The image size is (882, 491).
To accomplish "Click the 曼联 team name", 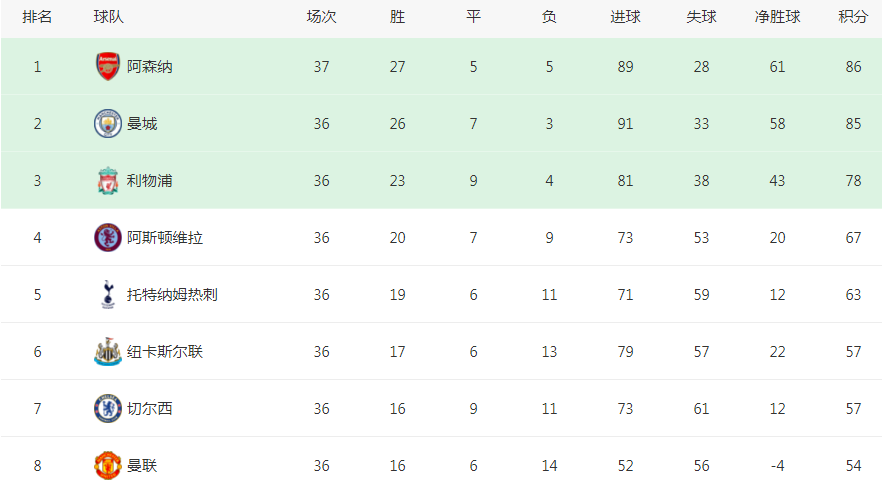I will (142, 466).
